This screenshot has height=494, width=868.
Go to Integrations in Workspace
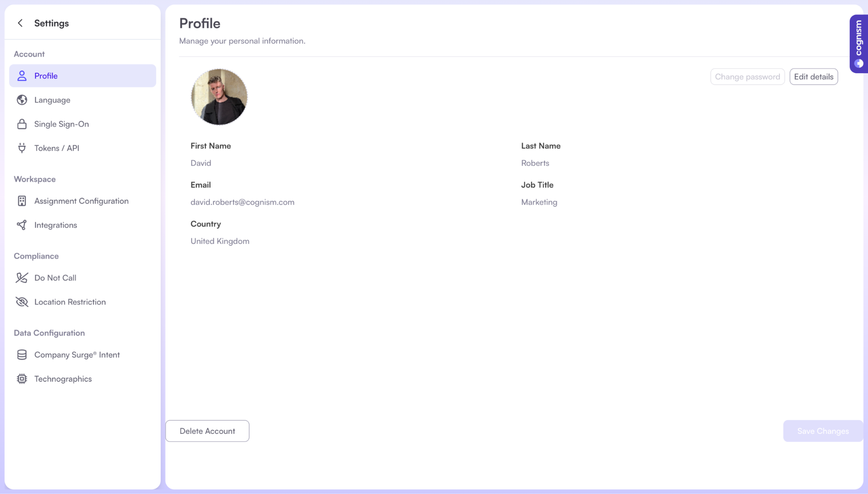coord(56,225)
